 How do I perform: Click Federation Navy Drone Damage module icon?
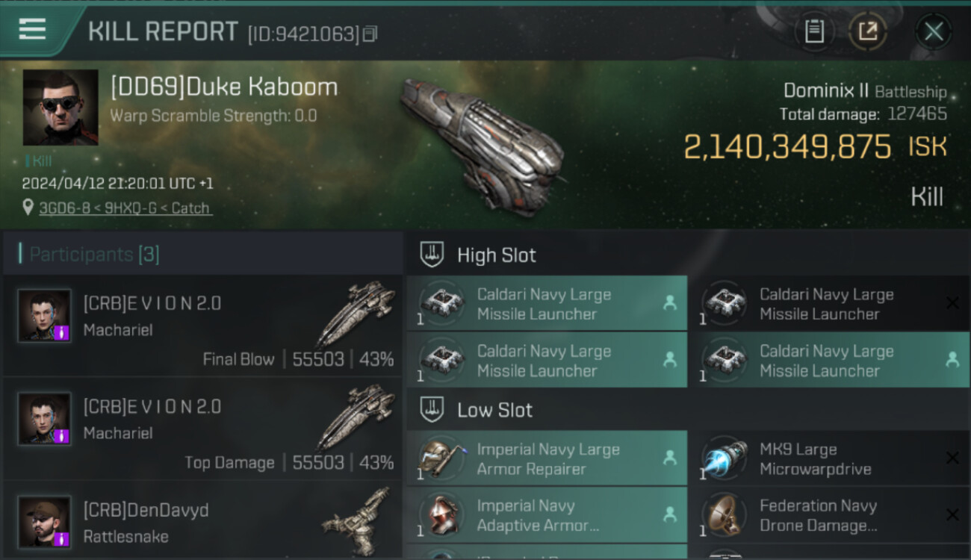(725, 514)
